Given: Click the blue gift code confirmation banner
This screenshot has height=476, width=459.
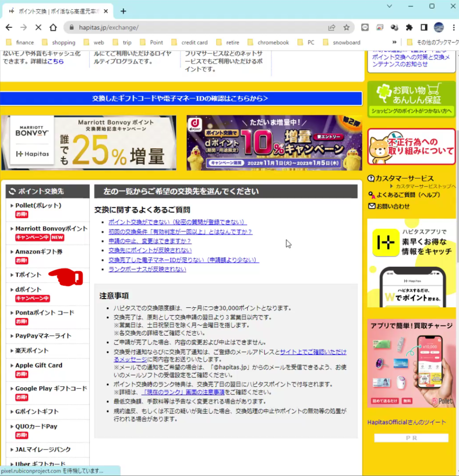Looking at the screenshot, I should 181,99.
